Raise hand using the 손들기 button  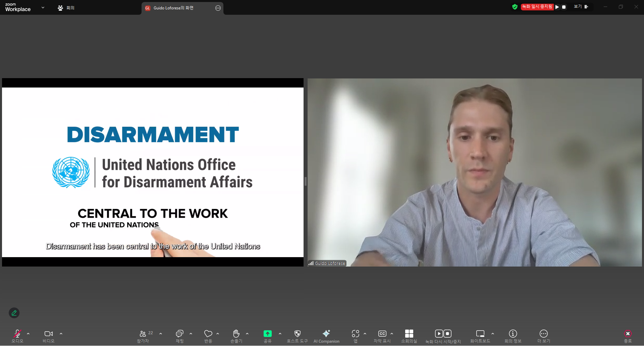[x=236, y=336]
